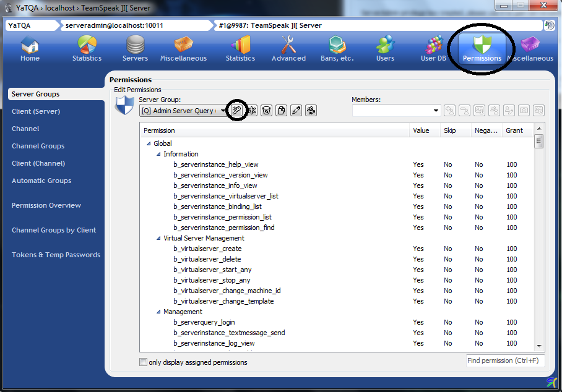Enable only display assigned permissions
Image resolution: width=562 pixels, height=392 pixels.
(144, 362)
